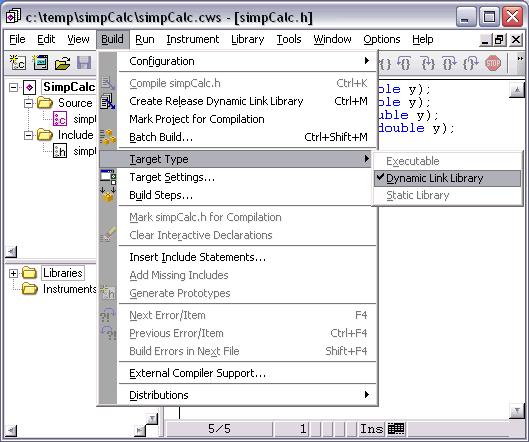The image size is (529, 442).
Task: Click project tree horizontal scroll left arrow
Action: coord(11,251)
